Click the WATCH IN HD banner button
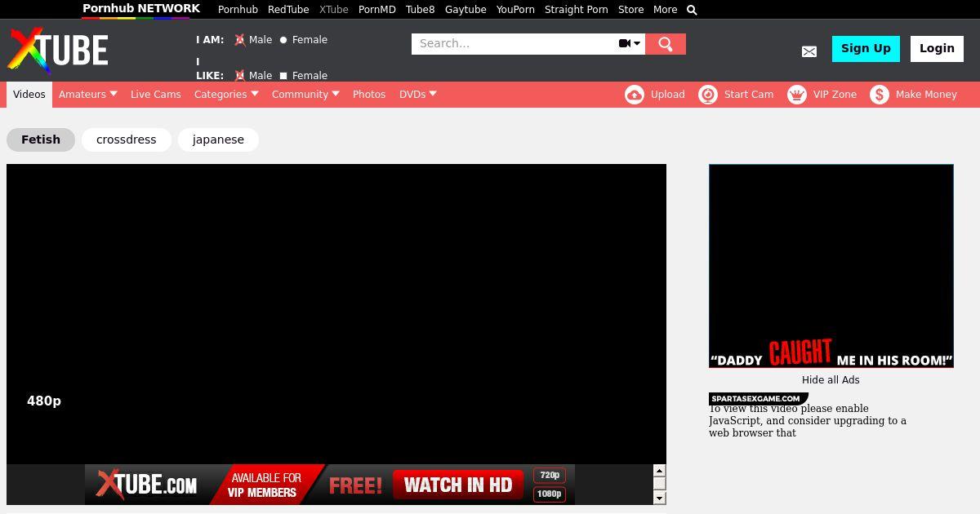Image resolution: width=980 pixels, height=514 pixels. coord(457,485)
